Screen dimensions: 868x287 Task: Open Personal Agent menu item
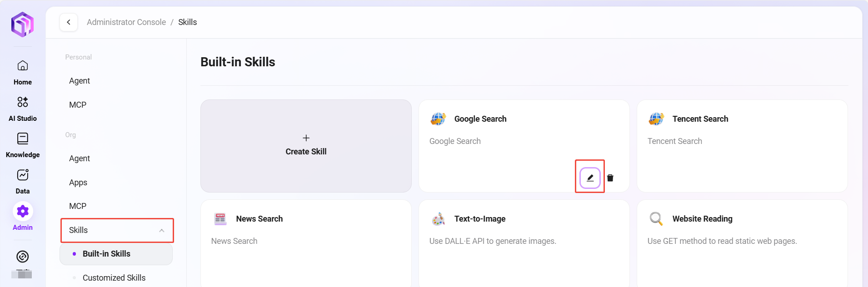click(x=80, y=81)
